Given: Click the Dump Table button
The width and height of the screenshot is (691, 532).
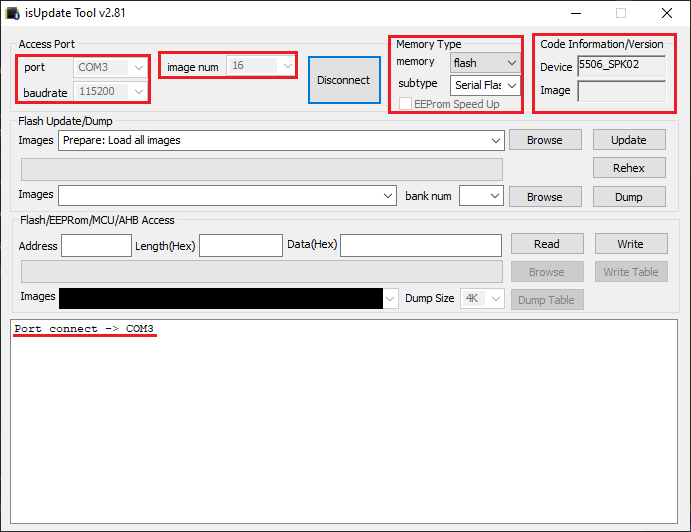Looking at the screenshot, I should point(547,300).
